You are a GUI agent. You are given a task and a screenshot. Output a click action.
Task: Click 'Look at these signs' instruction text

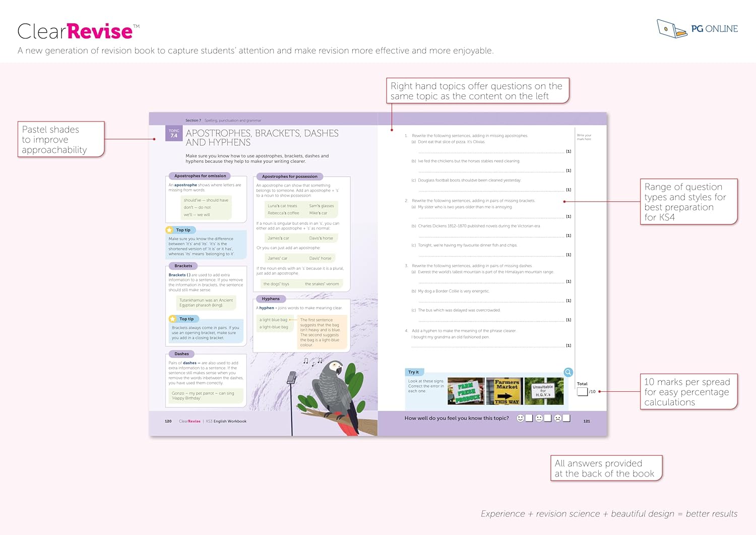426,386
